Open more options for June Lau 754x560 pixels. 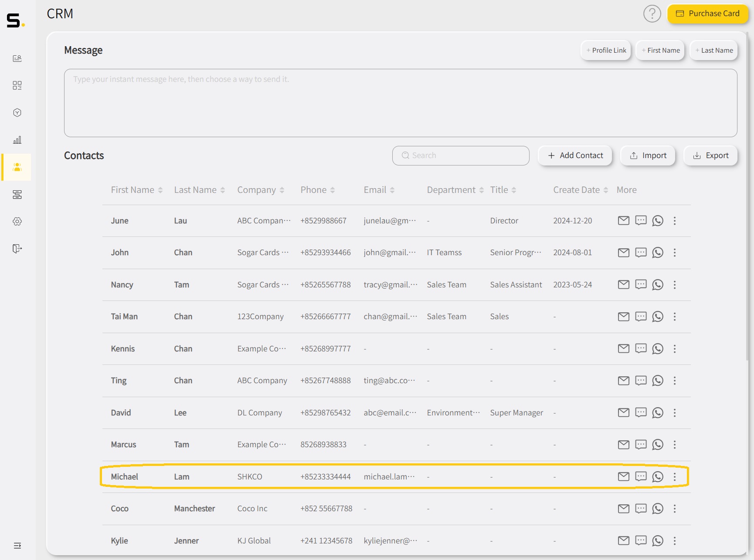coord(675,221)
